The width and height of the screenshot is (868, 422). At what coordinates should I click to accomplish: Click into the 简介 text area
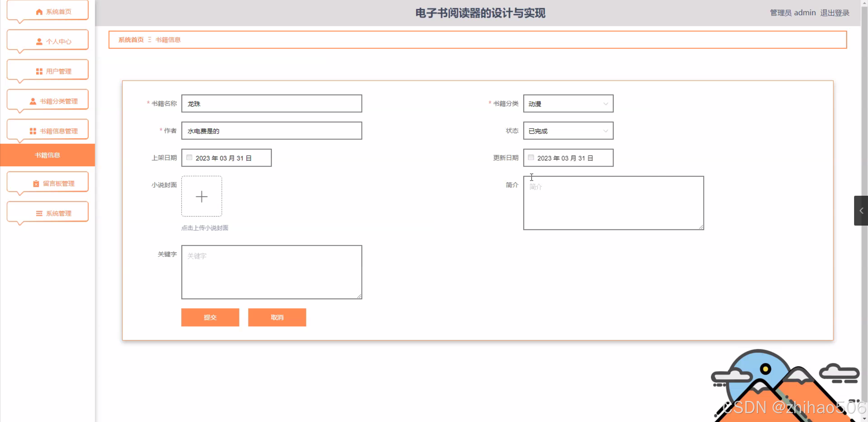coord(613,203)
